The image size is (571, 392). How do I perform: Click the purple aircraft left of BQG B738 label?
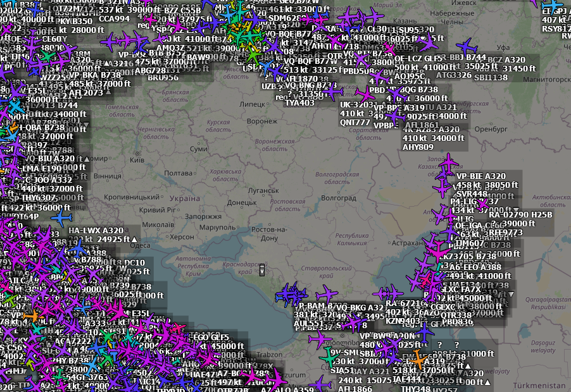pyautogui.click(x=396, y=94)
